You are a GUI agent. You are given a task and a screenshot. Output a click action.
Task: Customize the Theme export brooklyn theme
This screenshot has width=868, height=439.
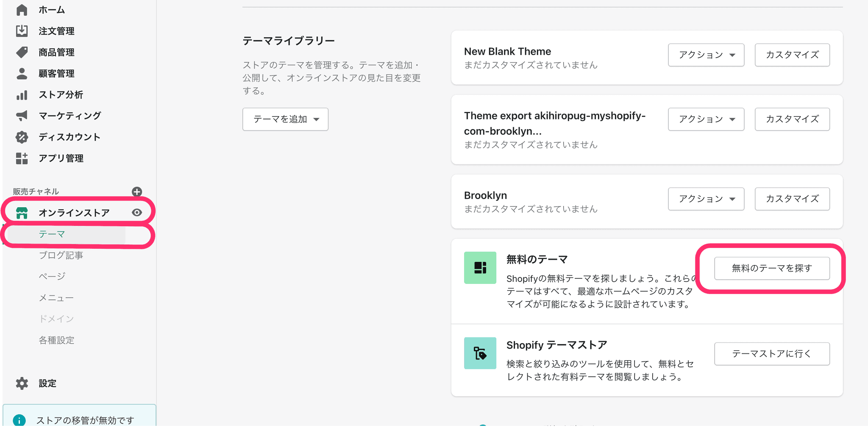[792, 119]
